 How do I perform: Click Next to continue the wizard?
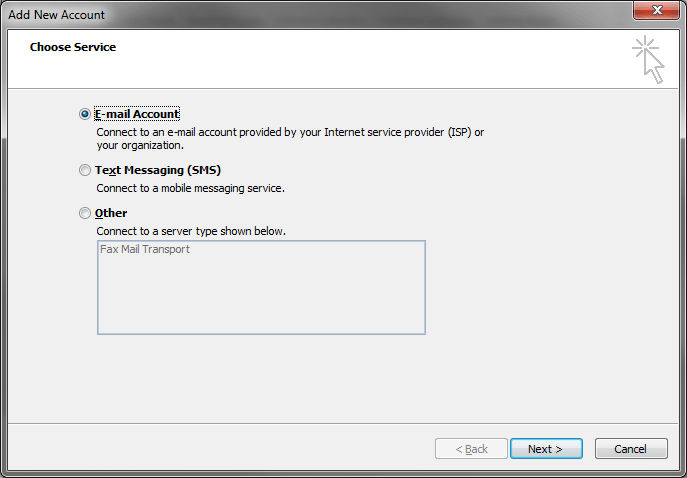[545, 449]
